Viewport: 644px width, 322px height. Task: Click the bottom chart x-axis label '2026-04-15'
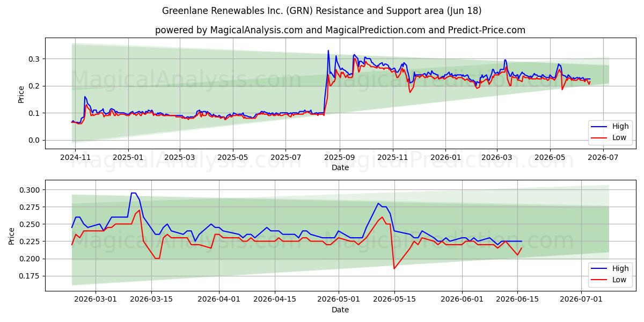coord(275,299)
